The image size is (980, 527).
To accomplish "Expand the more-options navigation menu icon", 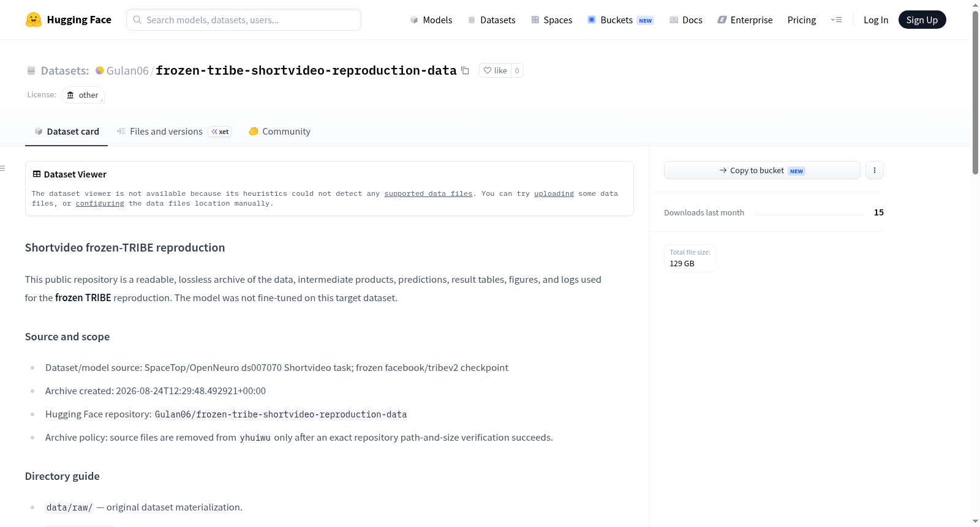I will (x=836, y=20).
